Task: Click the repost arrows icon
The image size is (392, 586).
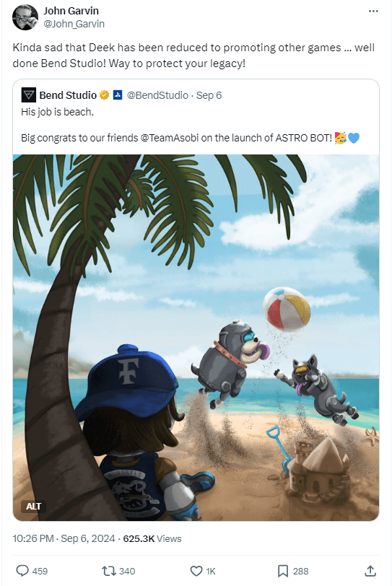Action: [109, 571]
